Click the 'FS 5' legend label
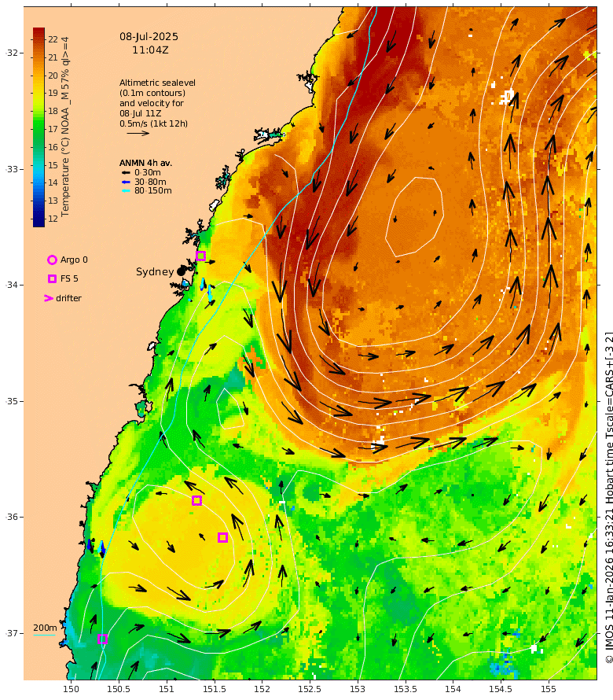Image resolution: width=613 pixels, height=700 pixels. click(69, 278)
